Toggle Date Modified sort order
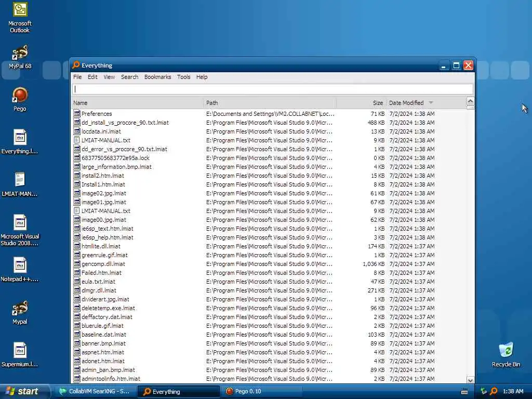Screen dimensions: 532x399 (x=426, y=103)
